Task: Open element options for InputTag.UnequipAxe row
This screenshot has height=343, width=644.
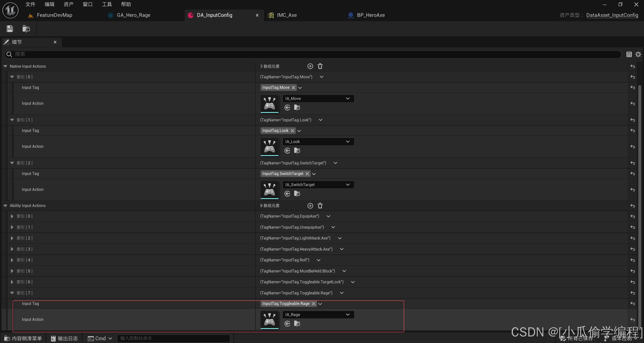Action: (x=333, y=227)
